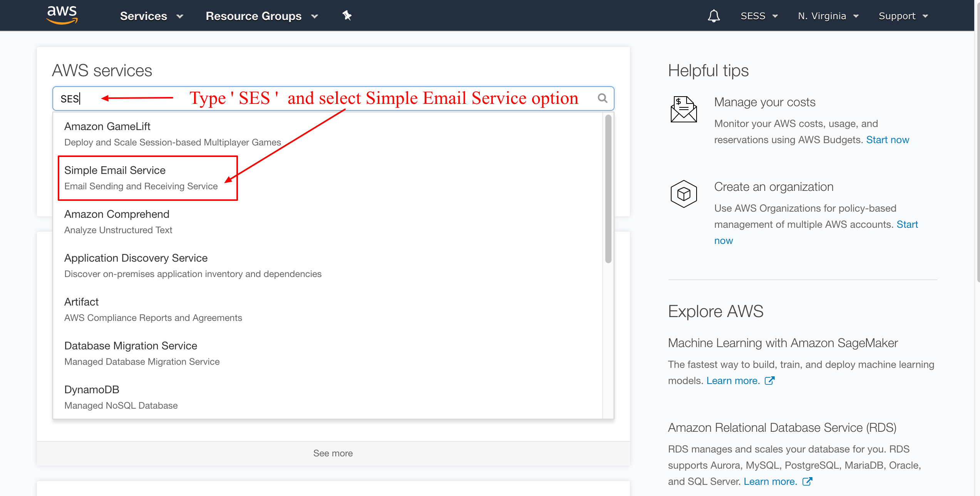Screen dimensions: 980x496
Task: Select Amazon GameLift from results
Action: tap(327, 134)
